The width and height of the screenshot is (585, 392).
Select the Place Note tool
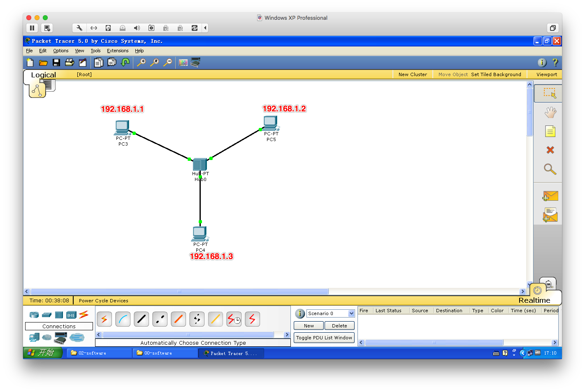(x=550, y=132)
